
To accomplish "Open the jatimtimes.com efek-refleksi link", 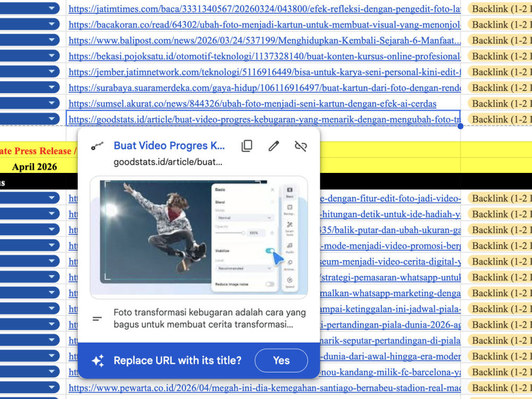I will click(x=264, y=9).
